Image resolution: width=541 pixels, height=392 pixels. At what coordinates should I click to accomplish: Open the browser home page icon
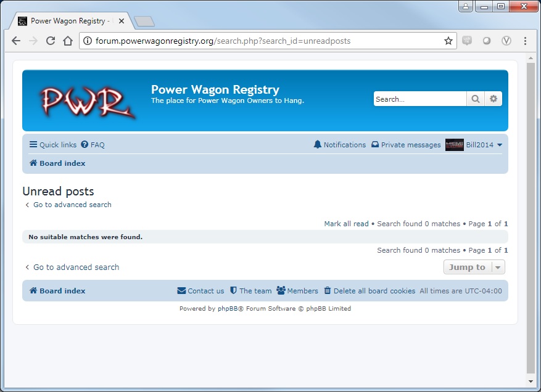pos(68,41)
